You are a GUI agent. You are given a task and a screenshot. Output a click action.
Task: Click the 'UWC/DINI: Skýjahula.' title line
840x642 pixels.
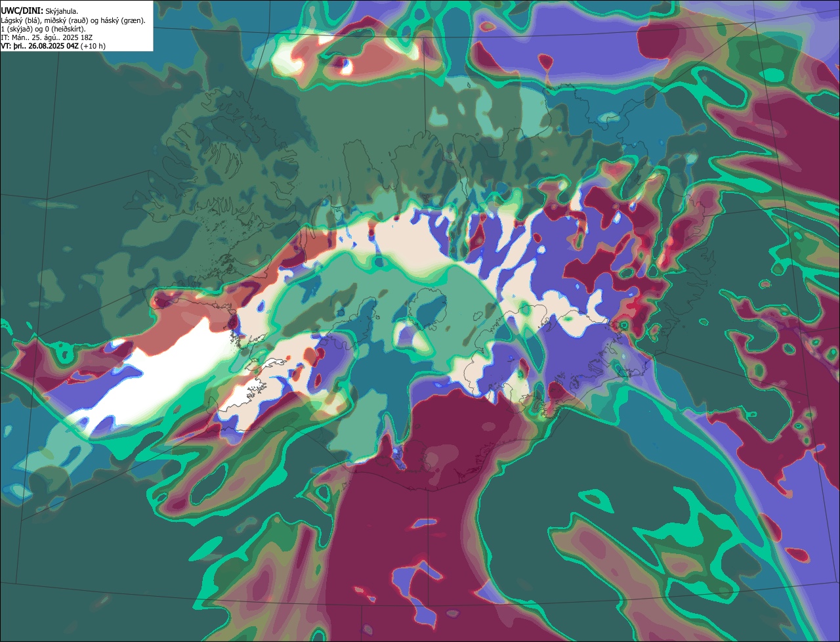39,11
